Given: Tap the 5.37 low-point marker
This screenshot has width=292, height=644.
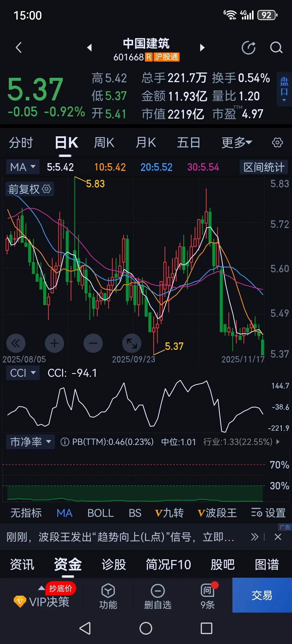Looking at the screenshot, I should (x=174, y=346).
